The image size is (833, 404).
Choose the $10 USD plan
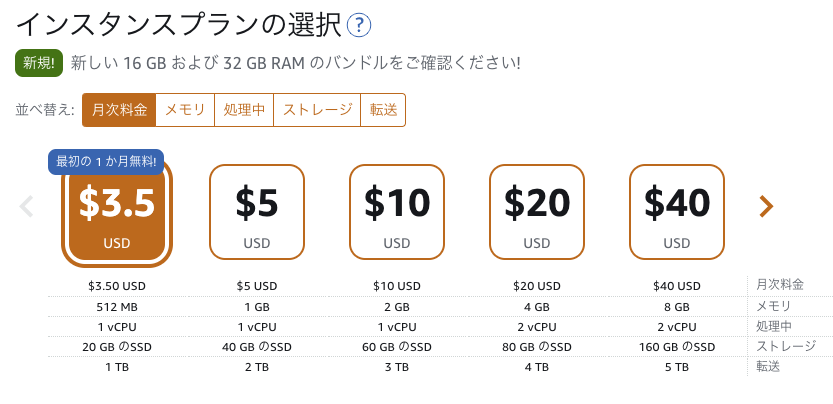[397, 211]
